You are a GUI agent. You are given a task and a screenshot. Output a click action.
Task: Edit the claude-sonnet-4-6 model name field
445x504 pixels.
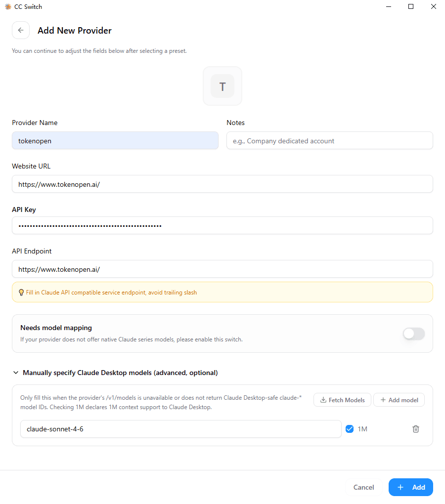[180, 429]
